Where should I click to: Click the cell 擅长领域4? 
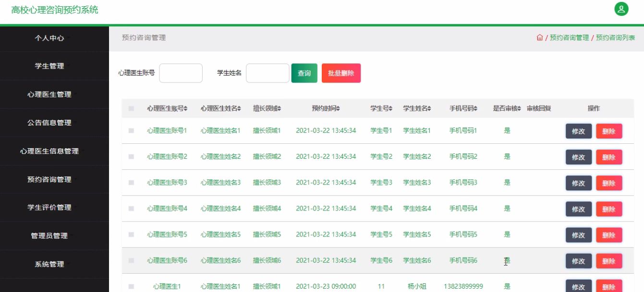(267, 209)
